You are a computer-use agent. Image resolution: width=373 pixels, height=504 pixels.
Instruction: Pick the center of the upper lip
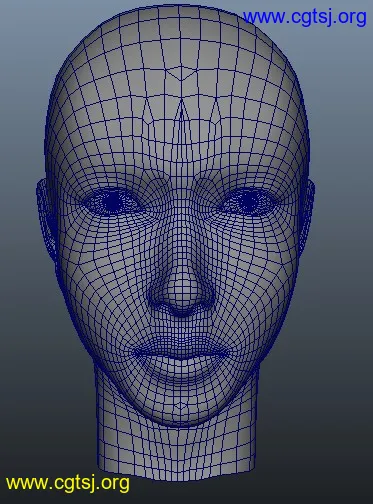point(182,348)
